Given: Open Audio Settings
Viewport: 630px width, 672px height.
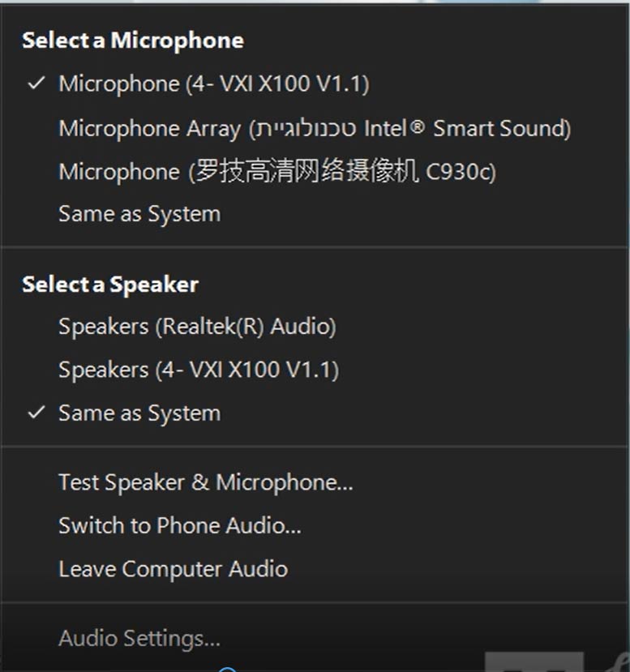Looking at the screenshot, I should pos(315,639).
